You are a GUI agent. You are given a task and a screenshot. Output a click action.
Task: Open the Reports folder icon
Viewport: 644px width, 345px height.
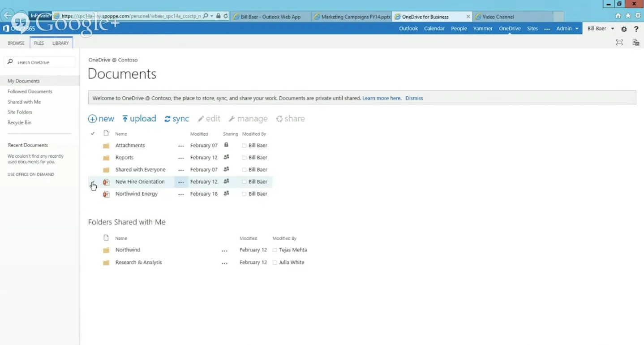coord(106,158)
